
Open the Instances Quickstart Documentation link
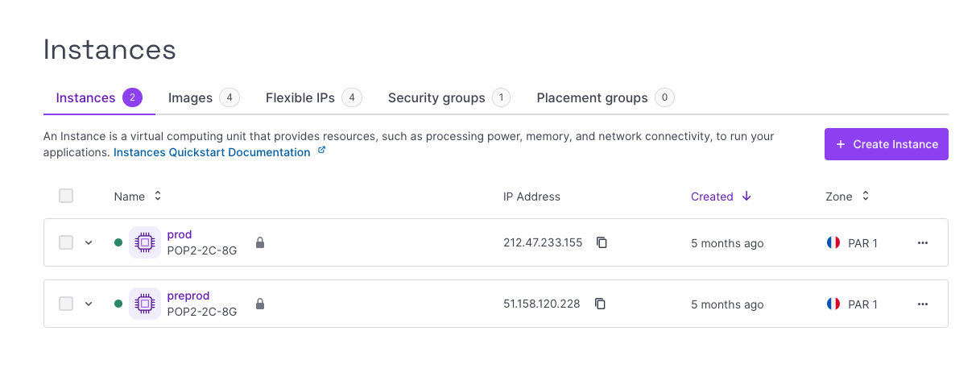click(212, 152)
